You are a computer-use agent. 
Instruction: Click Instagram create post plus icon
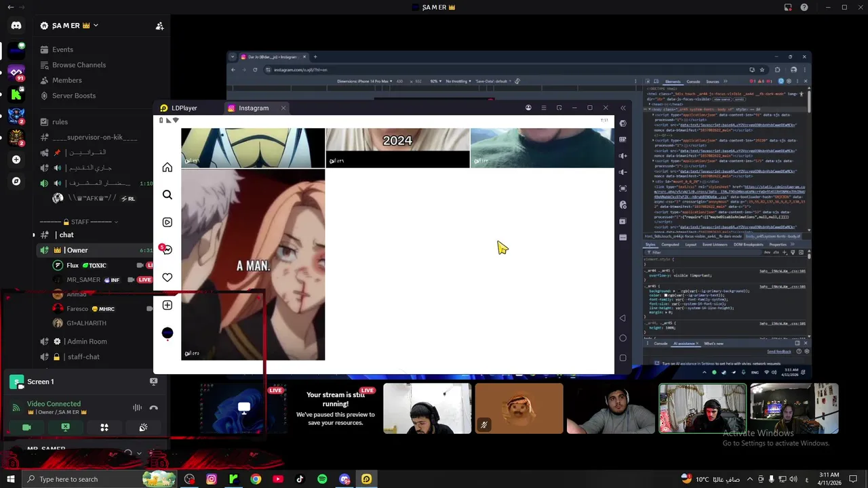tap(167, 305)
